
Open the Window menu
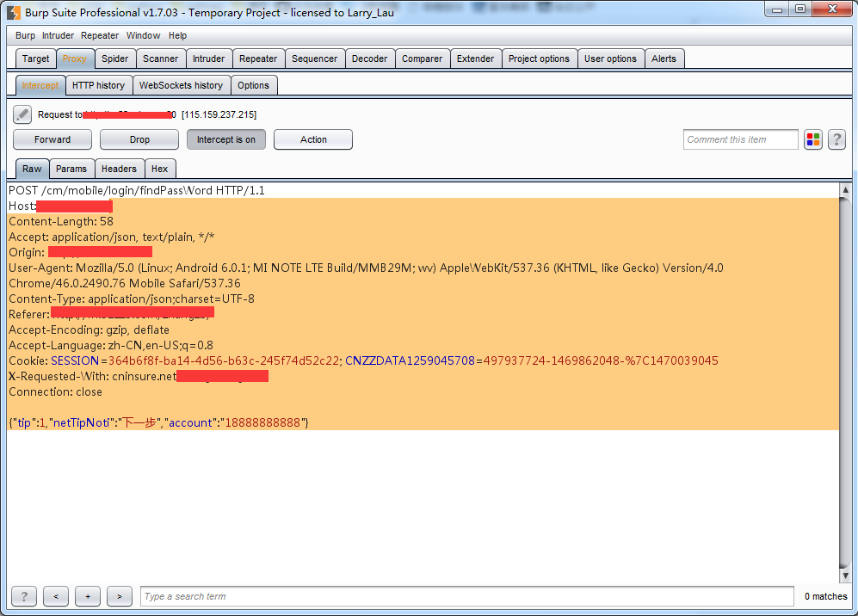pyautogui.click(x=144, y=35)
